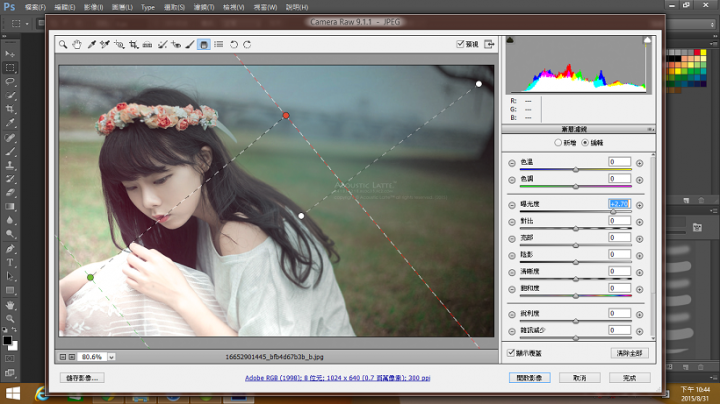Decrease 雜訊減少 with minus button

click(512, 331)
